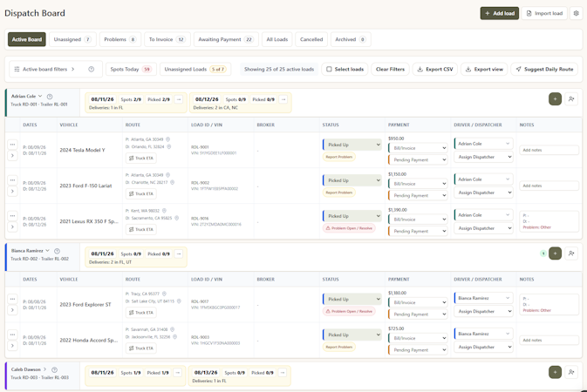Click the map pin next to Kent, WA 98032

click(x=164, y=211)
